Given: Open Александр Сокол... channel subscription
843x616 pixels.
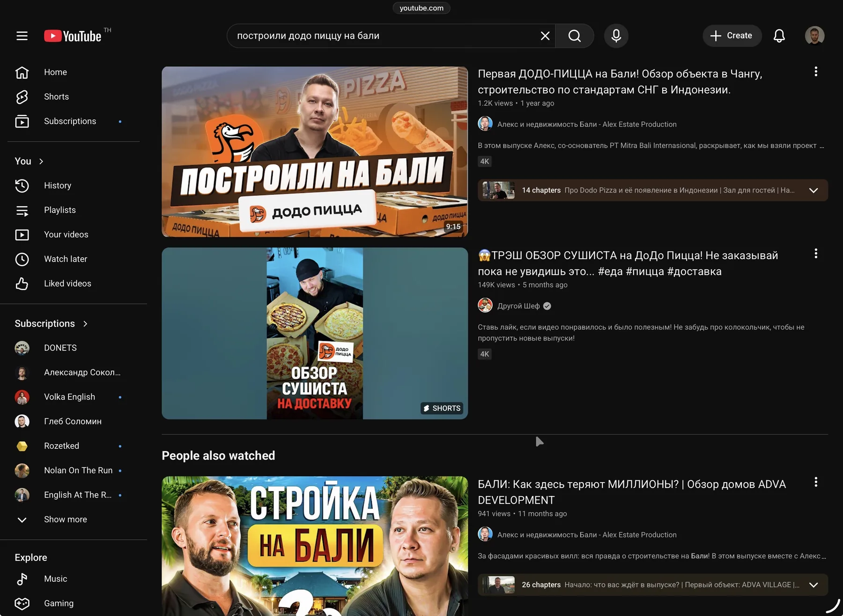Looking at the screenshot, I should [x=74, y=372].
